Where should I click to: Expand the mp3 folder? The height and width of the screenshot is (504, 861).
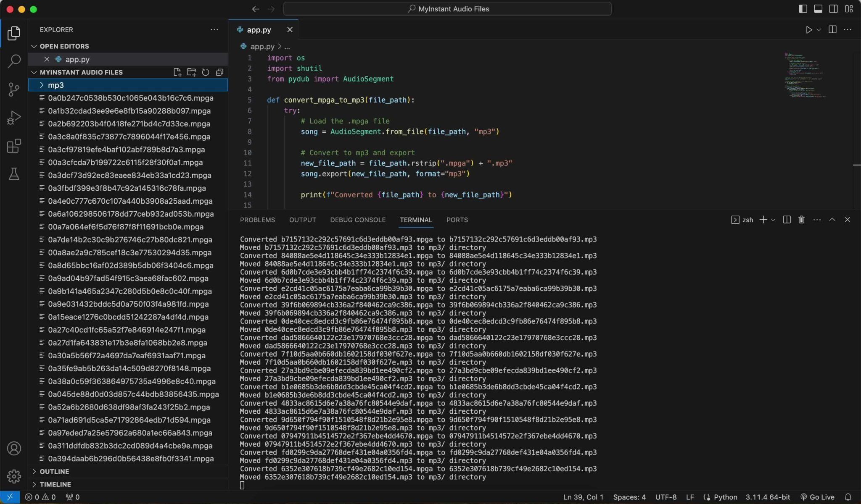pyautogui.click(x=128, y=85)
